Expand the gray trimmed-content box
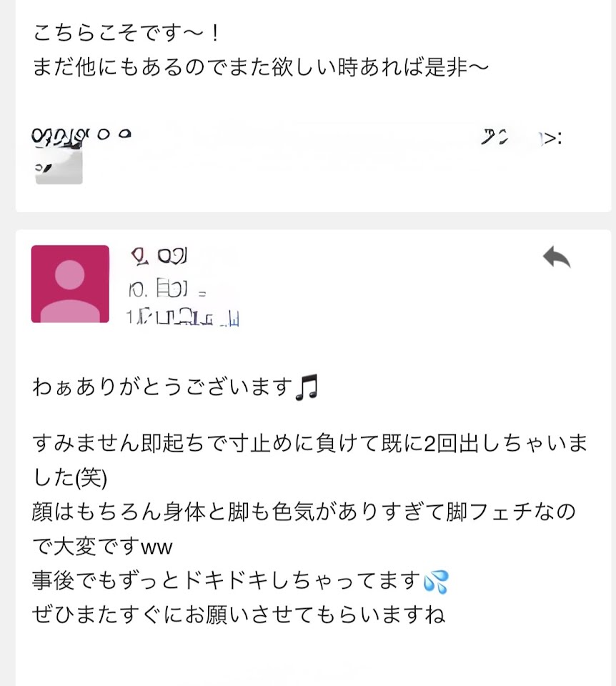The image size is (616, 686). click(59, 169)
